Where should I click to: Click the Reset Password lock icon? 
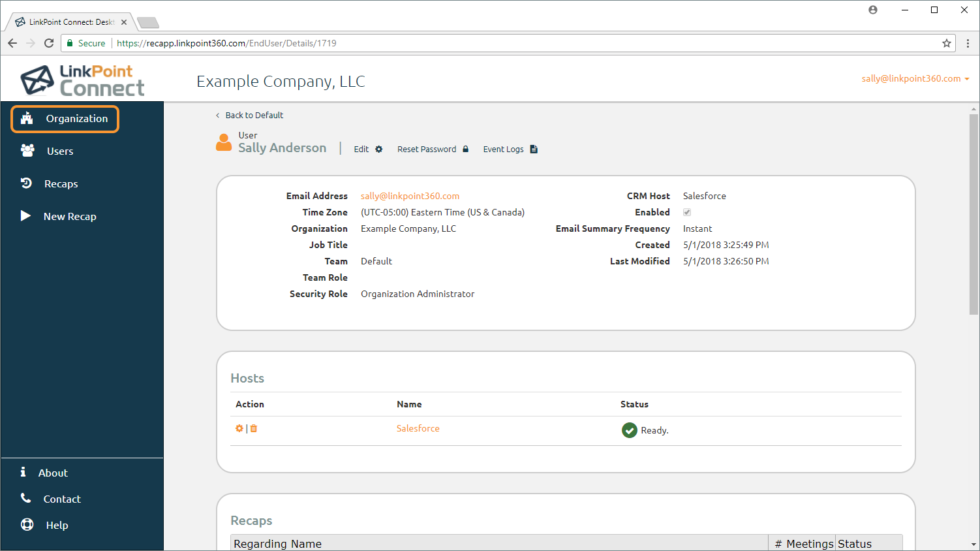click(465, 150)
